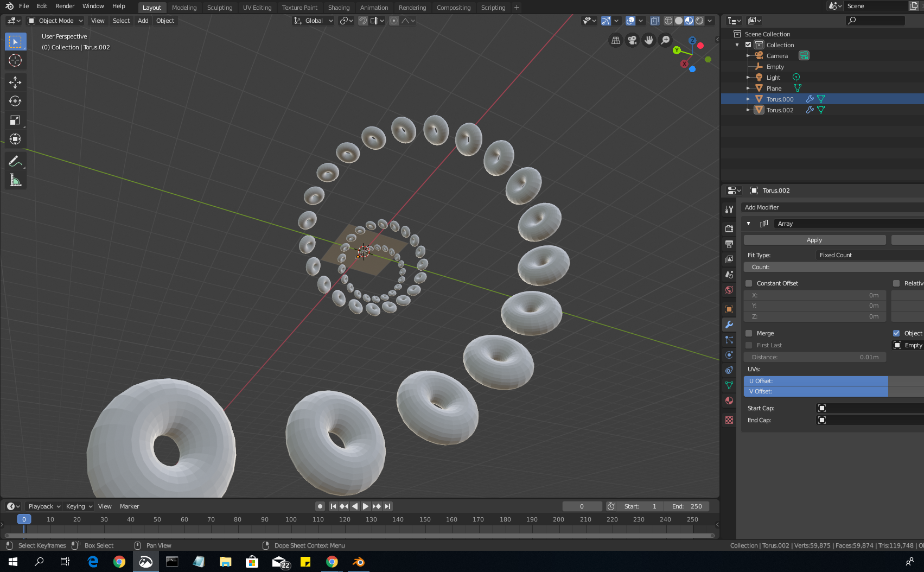Screen dimensions: 924x572
Task: Select the Annotate pencil tool
Action: click(x=15, y=161)
